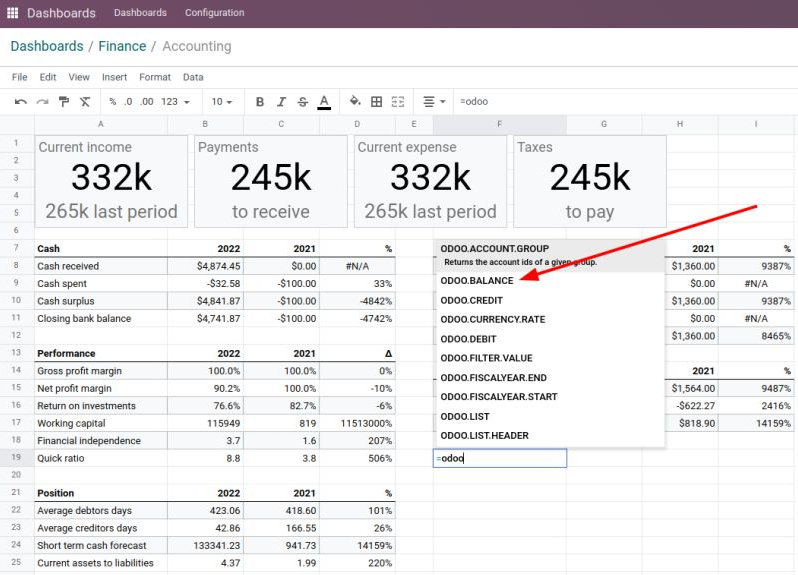
Task: Select the Performance section header cell
Action: 101,353
